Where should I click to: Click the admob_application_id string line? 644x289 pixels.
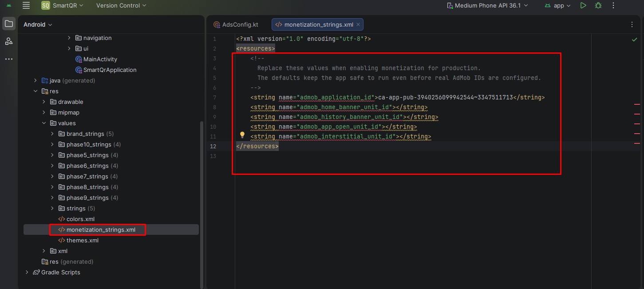397,97
